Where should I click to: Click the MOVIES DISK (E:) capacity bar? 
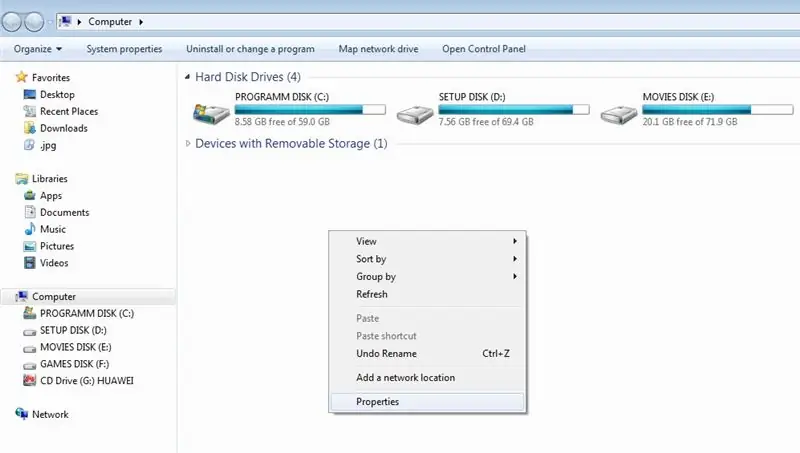pos(717,109)
